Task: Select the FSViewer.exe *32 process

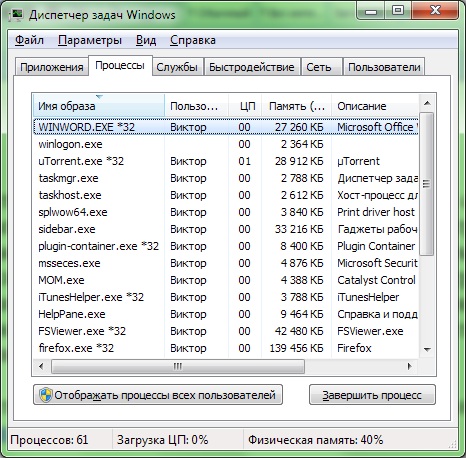Action: point(226,331)
